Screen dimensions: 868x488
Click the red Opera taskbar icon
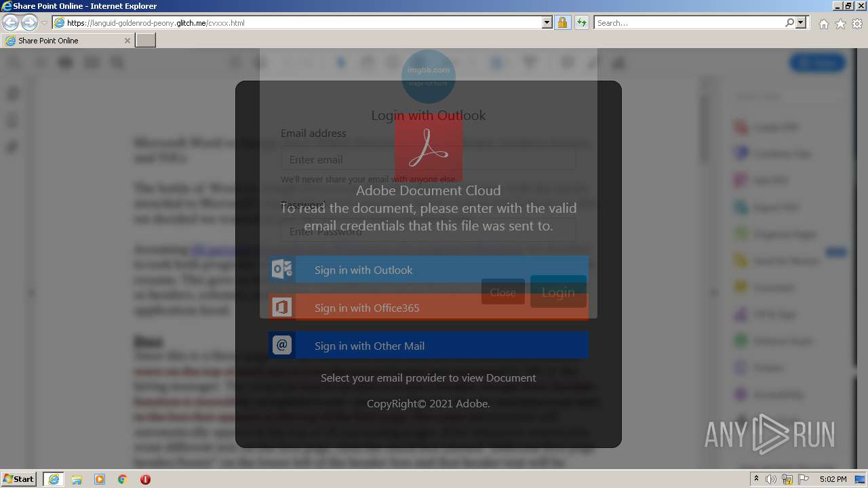pos(145,479)
